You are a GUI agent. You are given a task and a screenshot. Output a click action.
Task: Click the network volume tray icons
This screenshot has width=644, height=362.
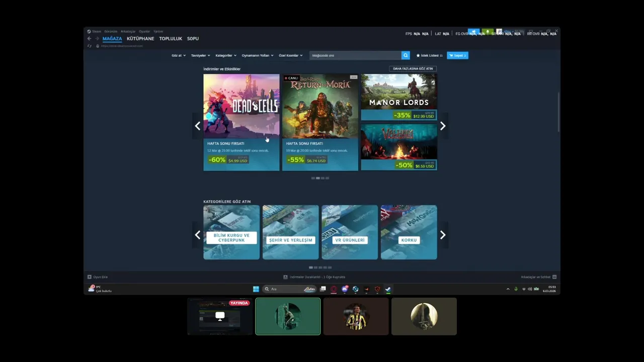(x=530, y=289)
